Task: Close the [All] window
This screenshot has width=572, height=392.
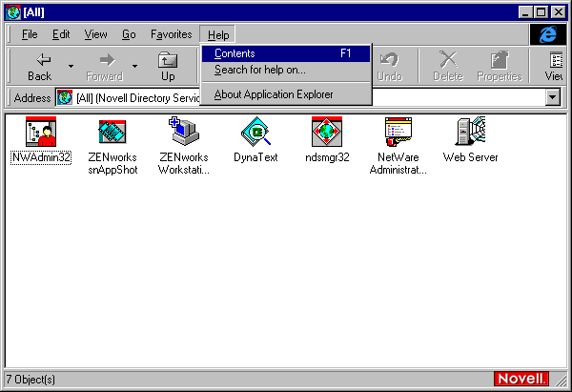Action: pos(558,12)
